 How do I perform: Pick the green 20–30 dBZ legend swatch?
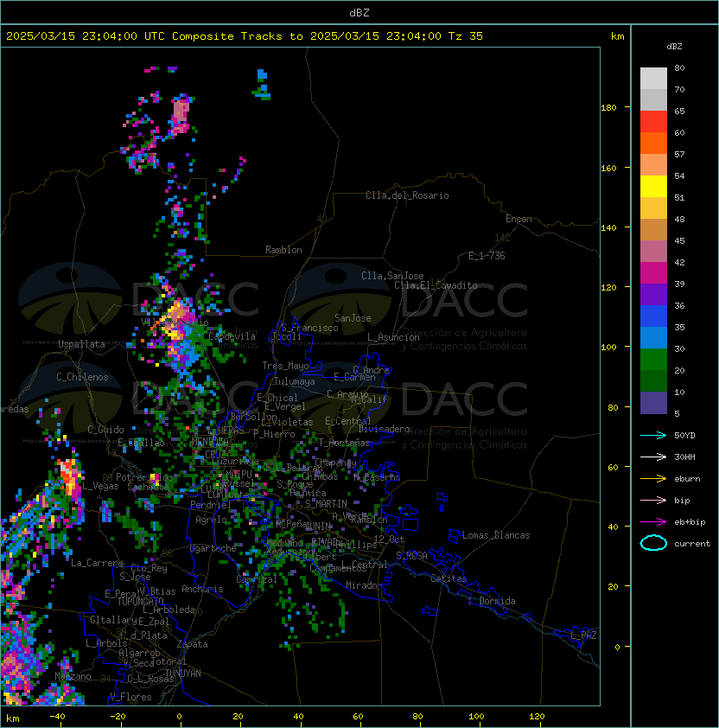[x=653, y=359]
